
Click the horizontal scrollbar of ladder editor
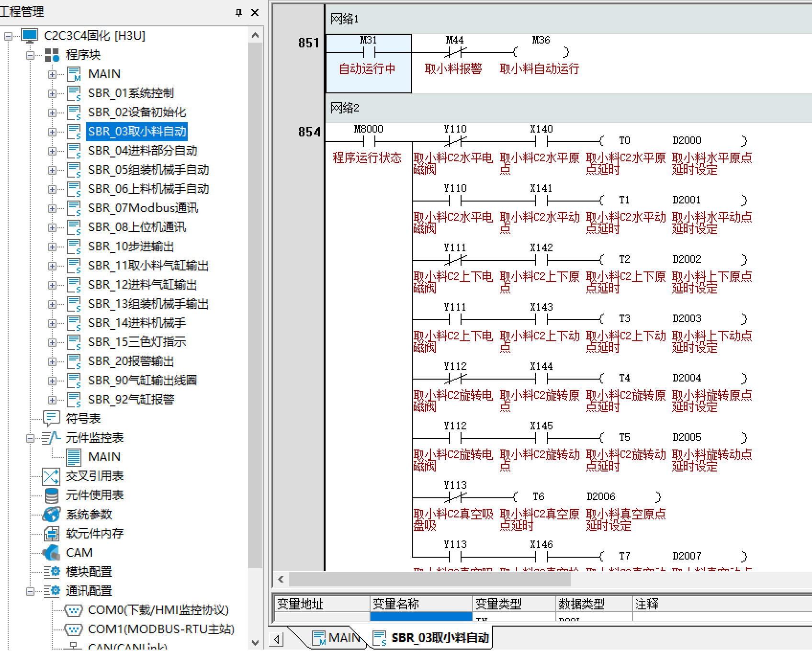[429, 579]
